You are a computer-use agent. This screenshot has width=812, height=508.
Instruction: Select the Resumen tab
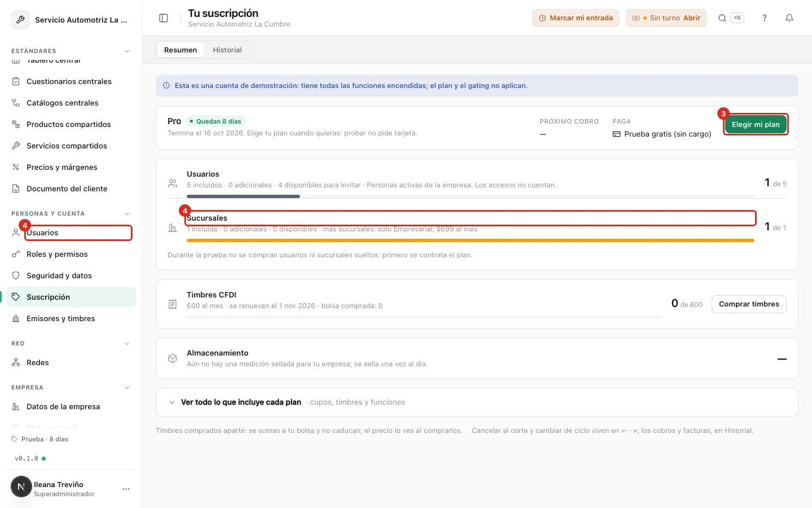180,50
